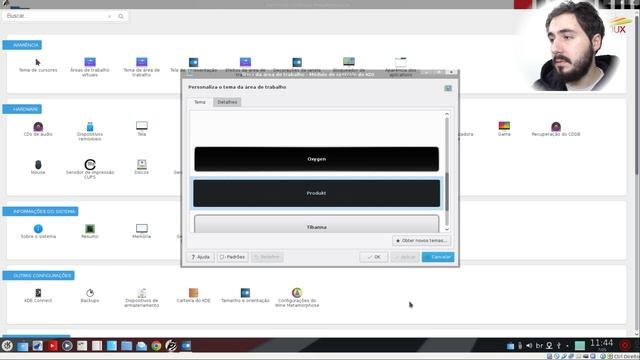Open Discos settings
This screenshot has height=360, width=640.
[x=142, y=167]
